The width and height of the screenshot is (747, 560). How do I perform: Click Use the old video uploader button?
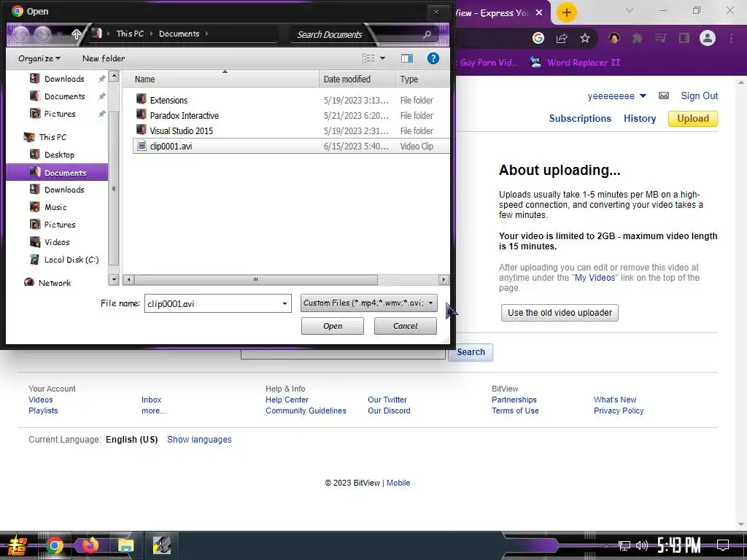point(560,313)
